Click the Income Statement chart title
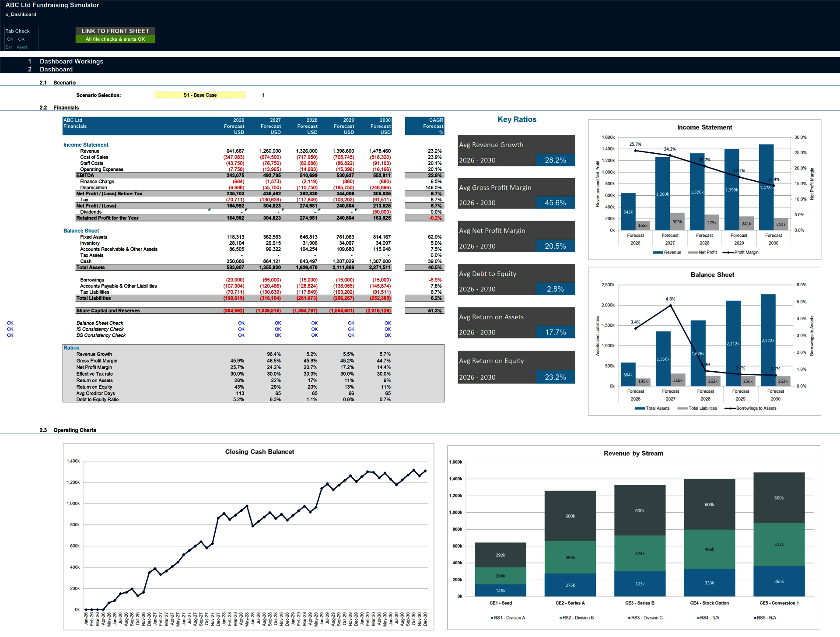Viewport: 840px width, 637px height. pos(704,127)
